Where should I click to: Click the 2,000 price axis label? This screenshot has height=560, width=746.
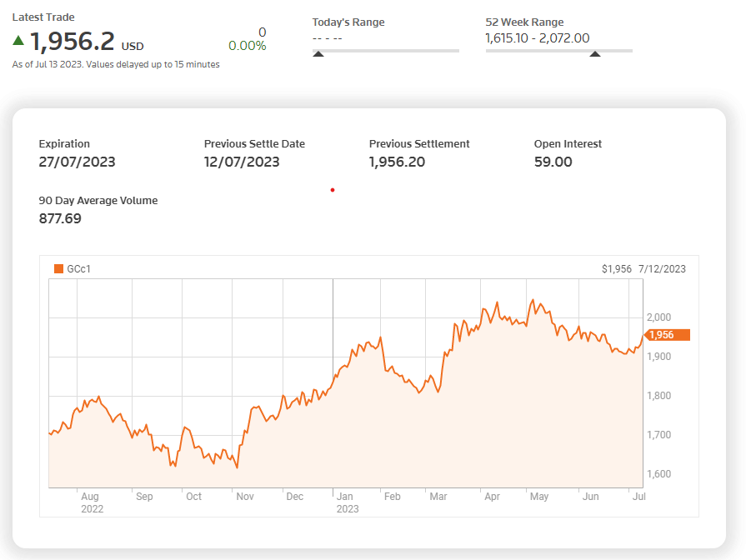tap(659, 317)
